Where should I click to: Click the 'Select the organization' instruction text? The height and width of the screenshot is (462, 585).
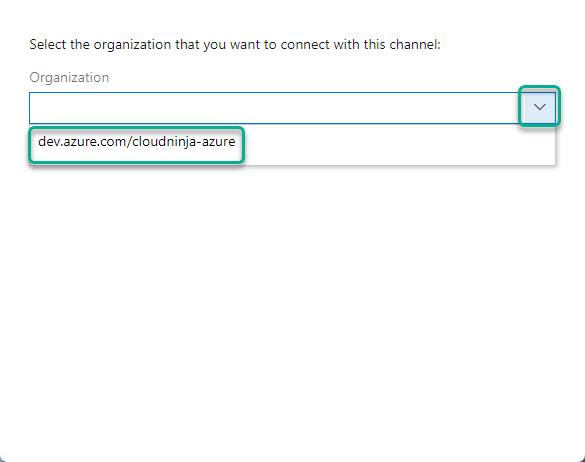pyautogui.click(x=235, y=45)
